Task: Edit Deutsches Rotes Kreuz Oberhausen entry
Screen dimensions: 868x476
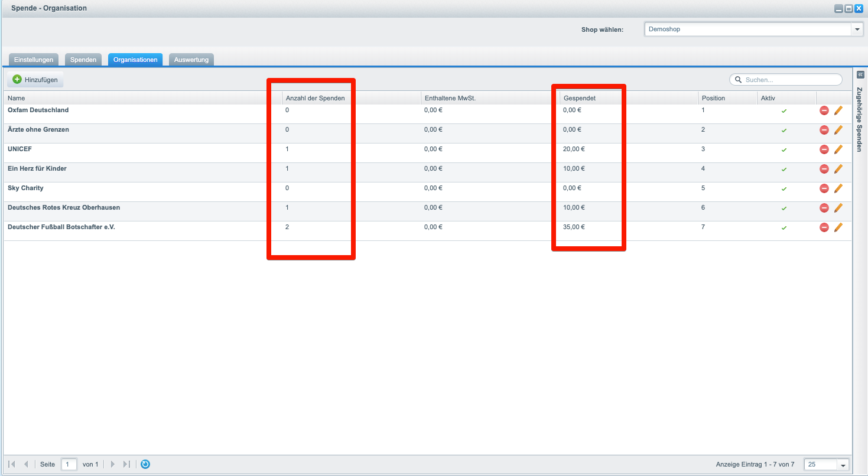Action: click(838, 208)
